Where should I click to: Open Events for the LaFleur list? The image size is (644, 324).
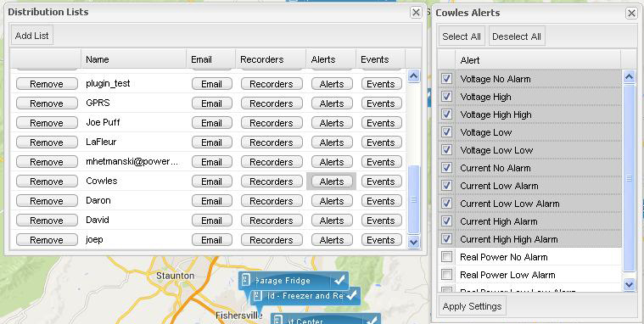[381, 142]
